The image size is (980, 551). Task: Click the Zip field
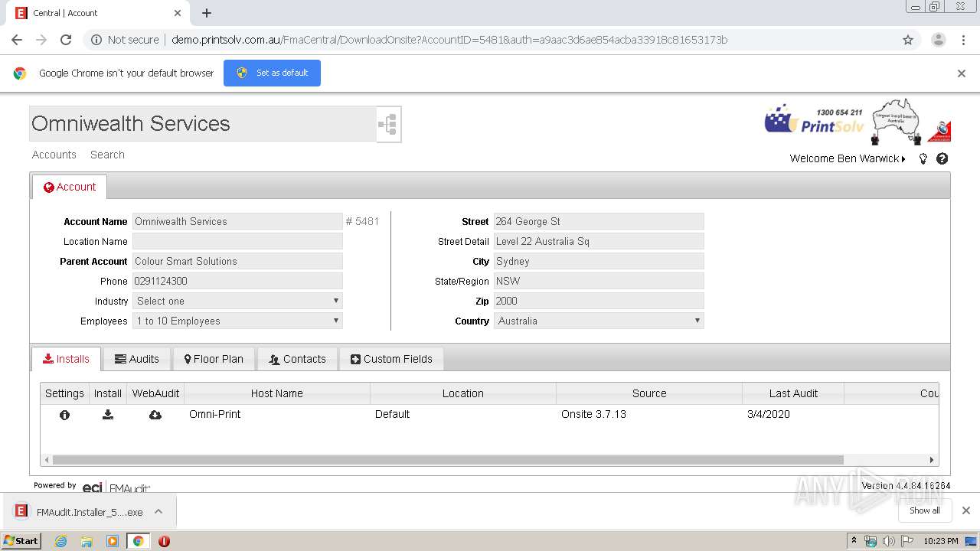pyautogui.click(x=599, y=301)
